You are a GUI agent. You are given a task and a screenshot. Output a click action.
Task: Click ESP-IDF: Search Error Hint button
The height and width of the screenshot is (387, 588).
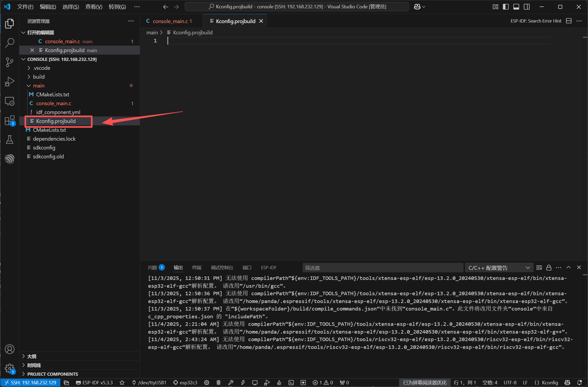point(536,21)
